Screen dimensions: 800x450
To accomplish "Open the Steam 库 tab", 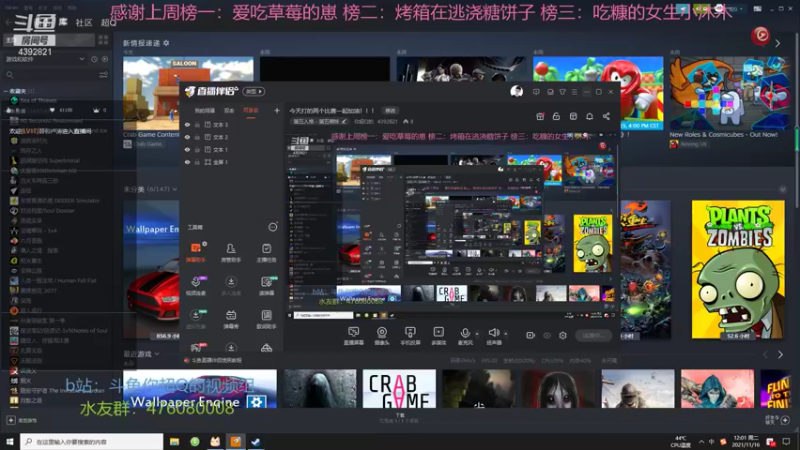I will click(x=63, y=21).
